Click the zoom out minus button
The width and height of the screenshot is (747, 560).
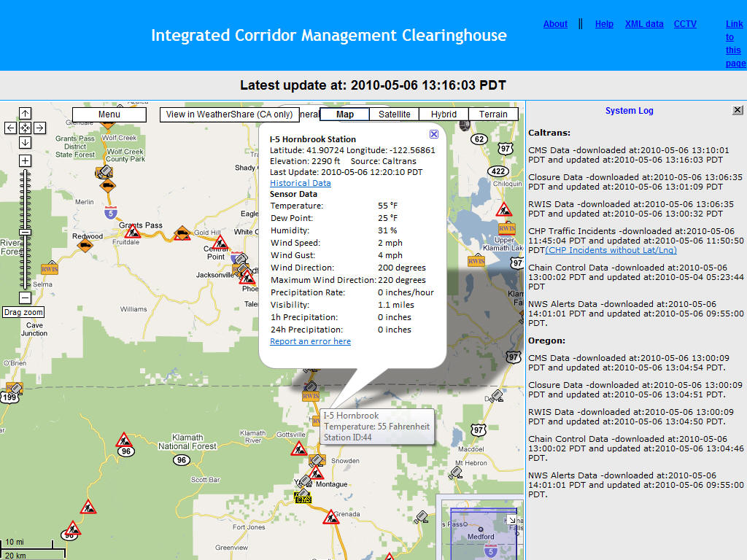point(25,297)
